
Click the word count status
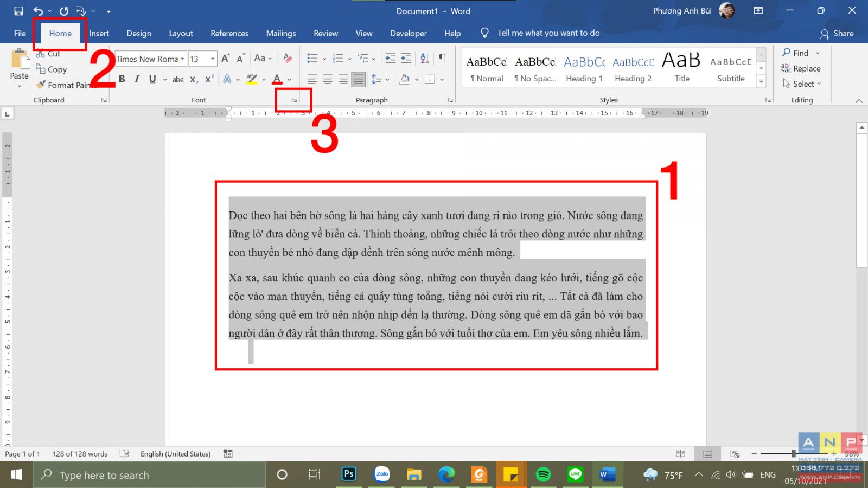(x=80, y=454)
